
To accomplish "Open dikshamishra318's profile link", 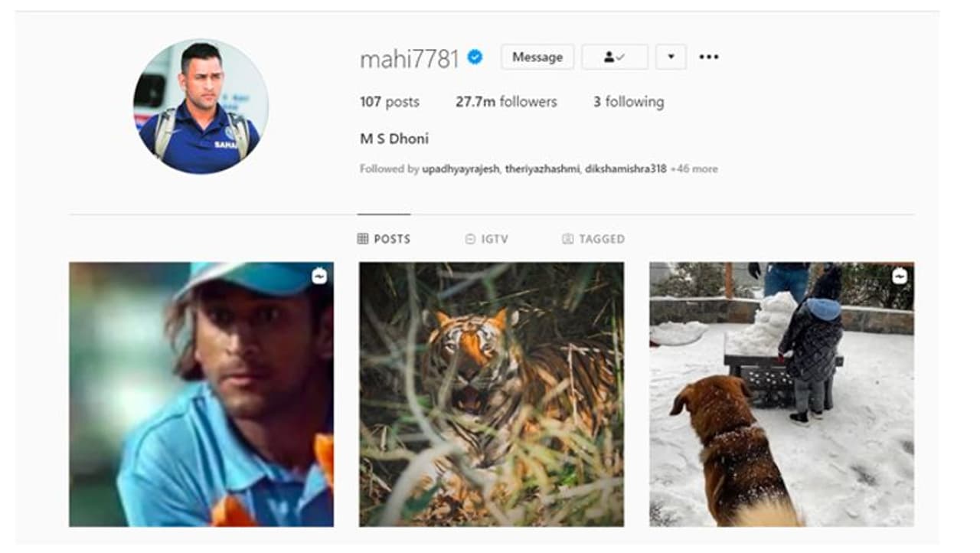I will pyautogui.click(x=626, y=169).
